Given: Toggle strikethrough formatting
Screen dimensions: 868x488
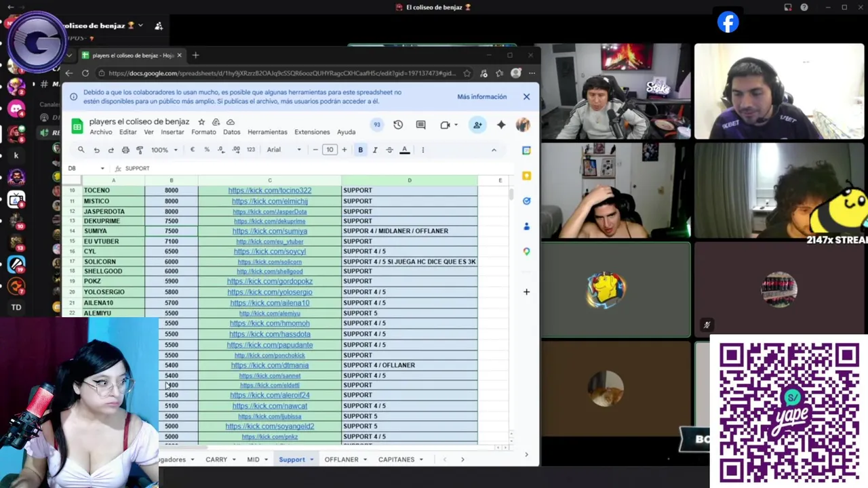Looking at the screenshot, I should pos(389,150).
